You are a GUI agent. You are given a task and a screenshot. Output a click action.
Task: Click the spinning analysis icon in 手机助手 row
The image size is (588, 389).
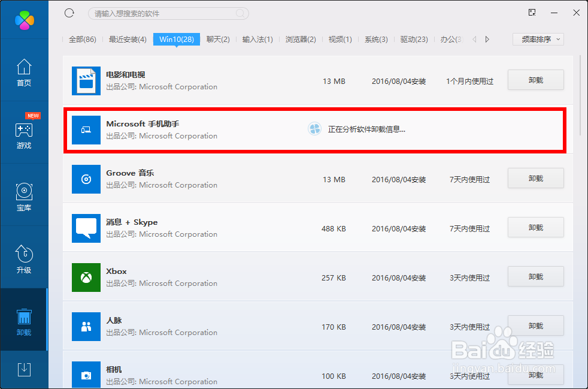coord(314,129)
